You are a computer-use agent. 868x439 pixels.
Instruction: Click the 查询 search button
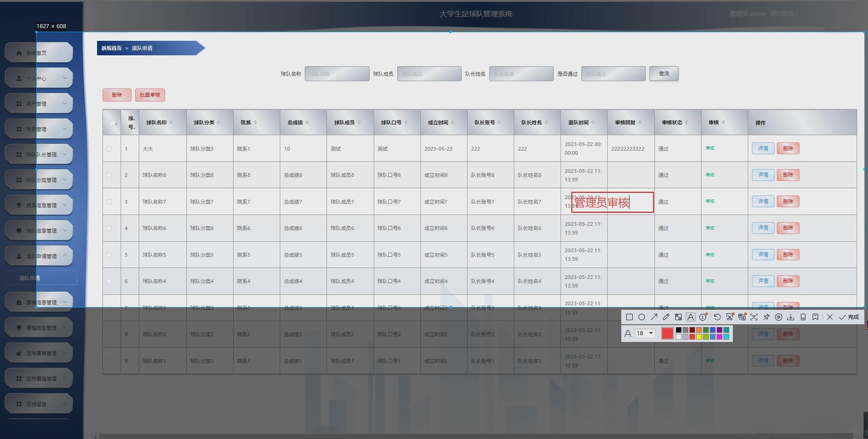pos(664,73)
